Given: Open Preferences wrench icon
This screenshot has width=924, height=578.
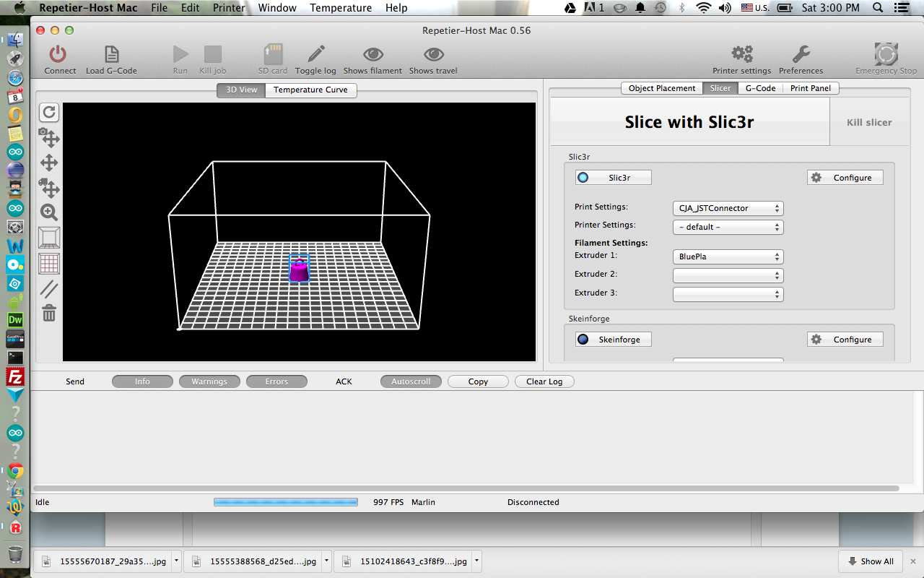Looking at the screenshot, I should tap(801, 54).
